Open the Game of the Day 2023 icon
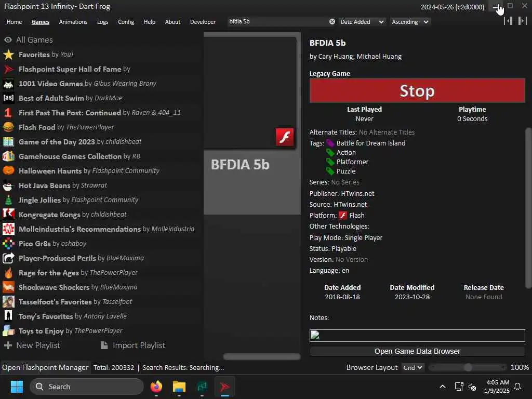Image resolution: width=532 pixels, height=399 pixels. 8,142
